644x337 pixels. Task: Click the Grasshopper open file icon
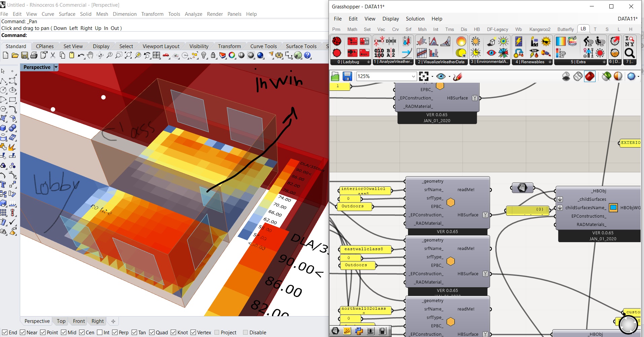tap(335, 76)
